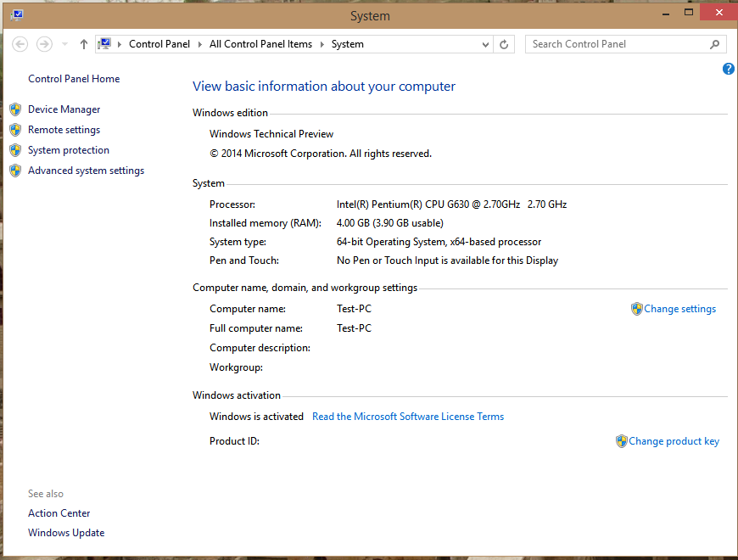
Task: Maximize the System window
Action: (689, 12)
